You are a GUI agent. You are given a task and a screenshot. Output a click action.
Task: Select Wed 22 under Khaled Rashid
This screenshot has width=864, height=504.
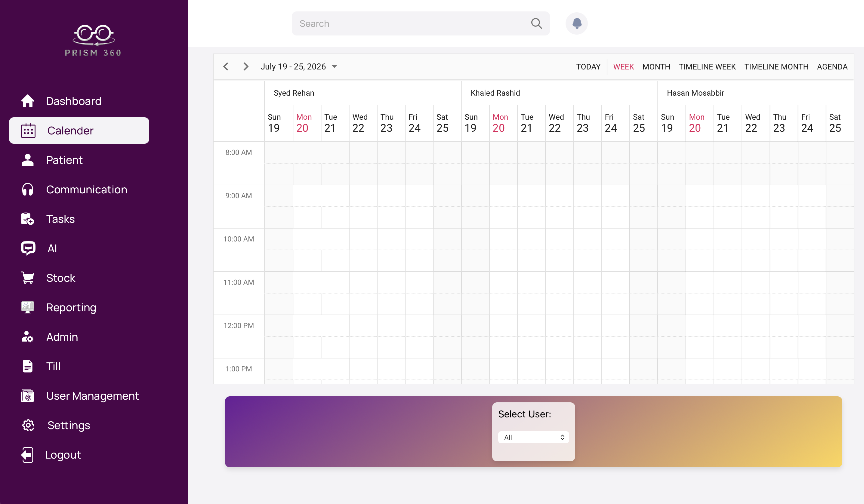pos(559,123)
